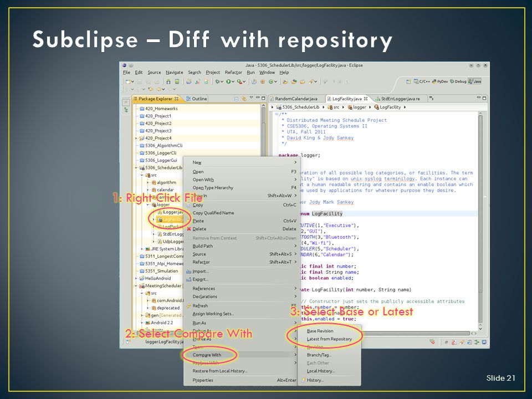Expand the algorithm package node

click(x=148, y=182)
